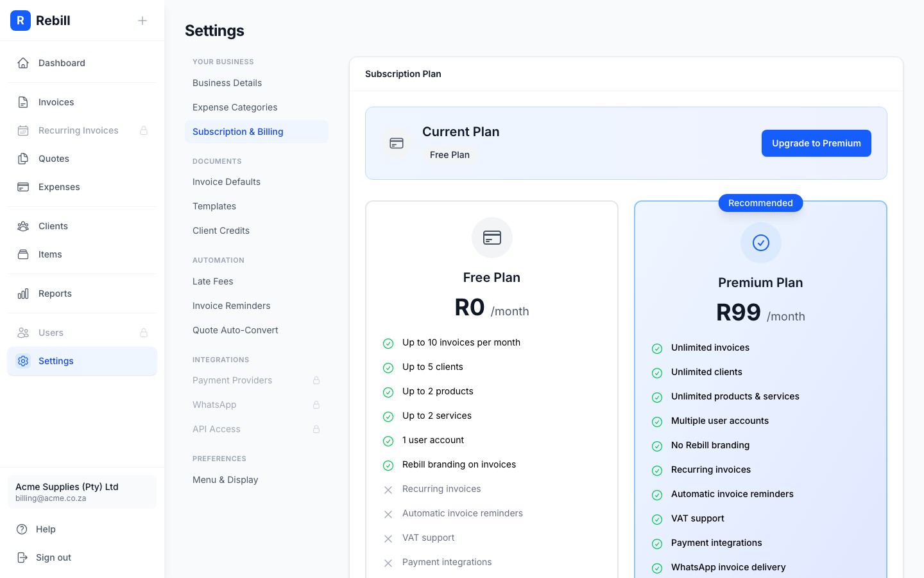
Task: Click the Acme Supplies account area
Action: pos(82,492)
